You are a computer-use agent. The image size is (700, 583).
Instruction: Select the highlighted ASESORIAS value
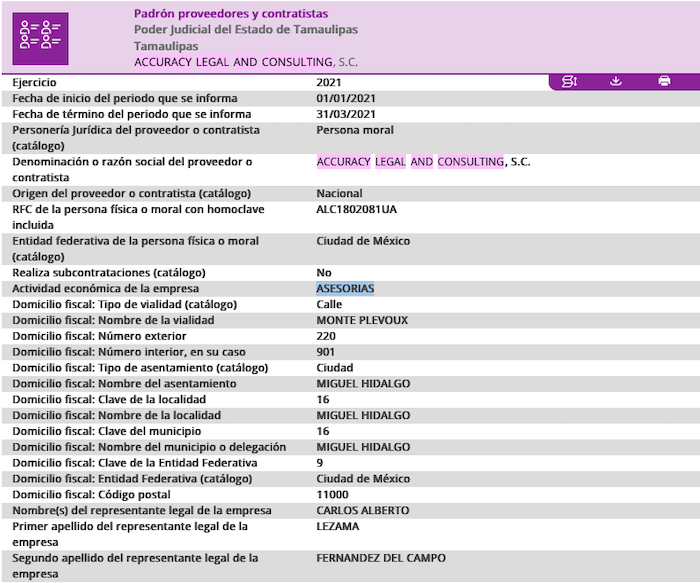tap(345, 289)
